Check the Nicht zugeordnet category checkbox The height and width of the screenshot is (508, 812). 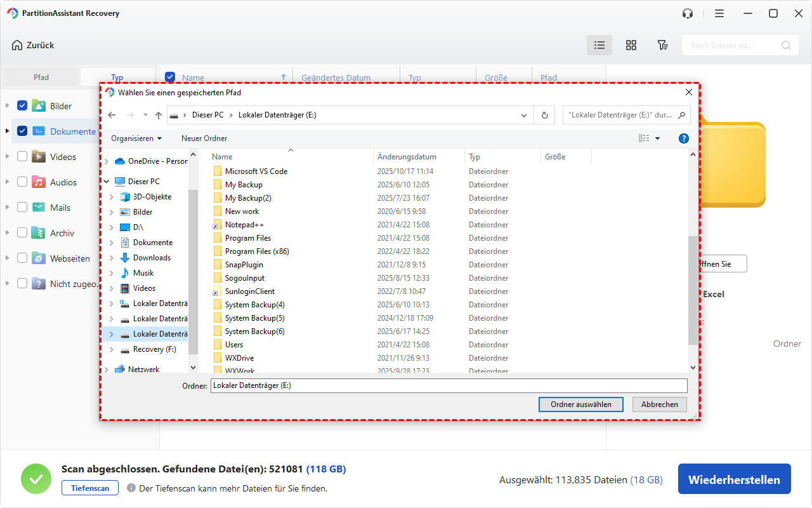22,284
